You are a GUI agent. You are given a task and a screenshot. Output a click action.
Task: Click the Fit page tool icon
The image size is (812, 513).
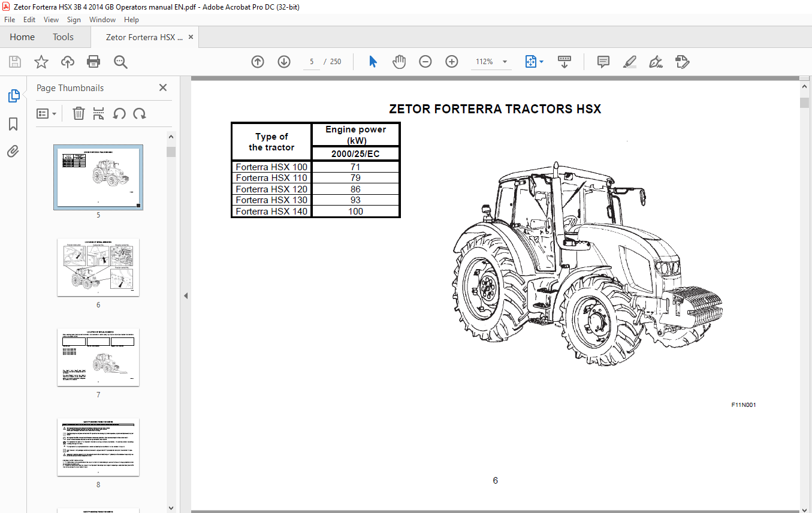point(530,62)
